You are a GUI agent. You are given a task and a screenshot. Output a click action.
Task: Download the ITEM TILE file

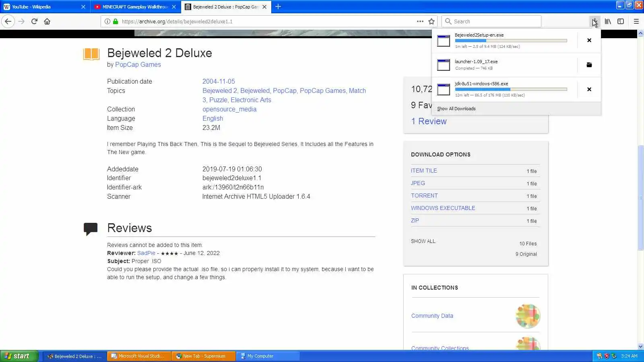(424, 171)
